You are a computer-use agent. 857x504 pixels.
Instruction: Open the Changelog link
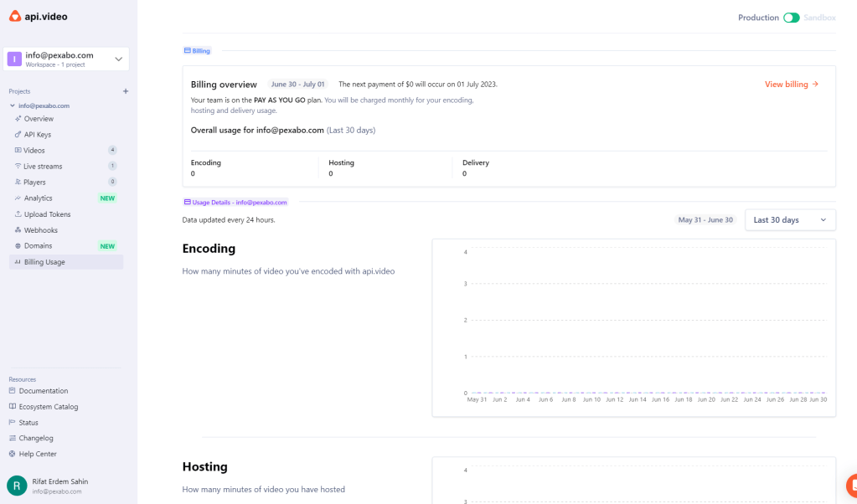point(35,438)
